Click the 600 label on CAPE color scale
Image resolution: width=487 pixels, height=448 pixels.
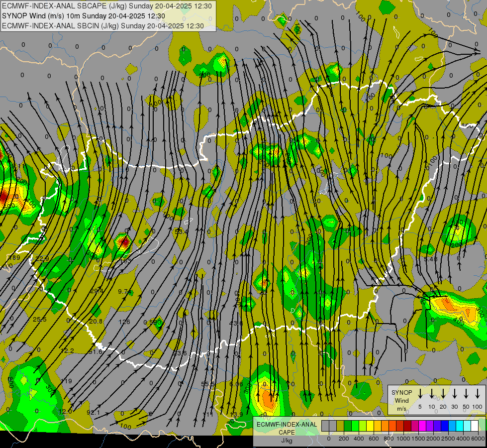[374, 439]
